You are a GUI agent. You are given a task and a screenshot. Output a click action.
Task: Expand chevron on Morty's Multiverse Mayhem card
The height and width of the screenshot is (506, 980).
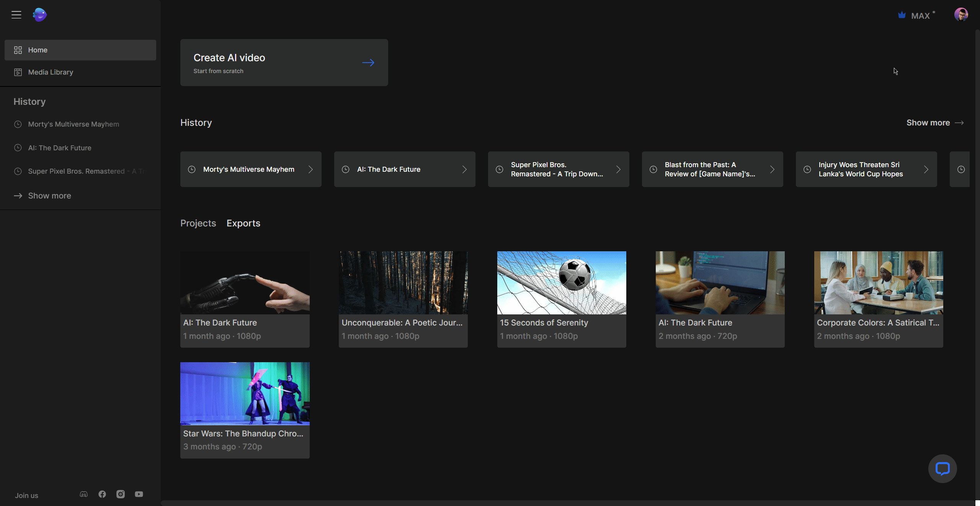[311, 169]
